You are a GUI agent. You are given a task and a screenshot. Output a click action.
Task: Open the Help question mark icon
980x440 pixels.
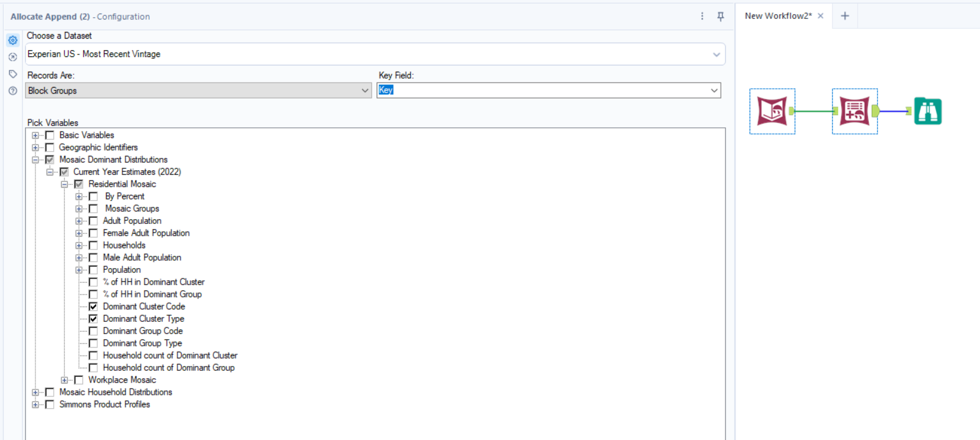(x=13, y=91)
